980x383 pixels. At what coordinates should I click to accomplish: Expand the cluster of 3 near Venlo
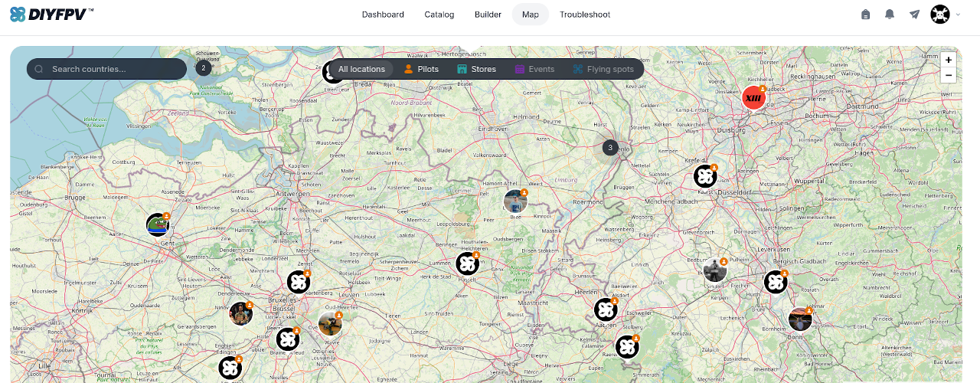(x=610, y=148)
